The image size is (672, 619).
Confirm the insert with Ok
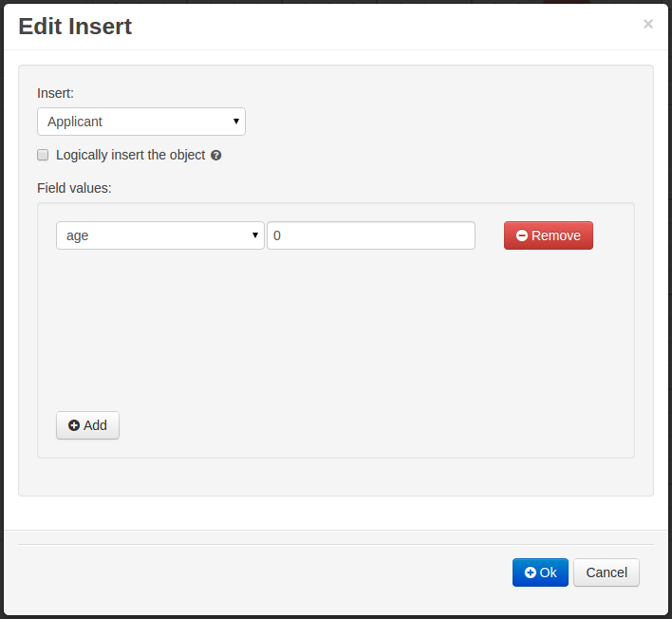pyautogui.click(x=541, y=572)
